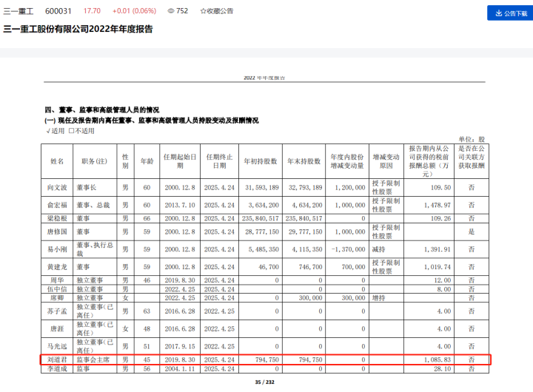Click the 职务(注) column header
The image size is (533, 392).
(95, 161)
